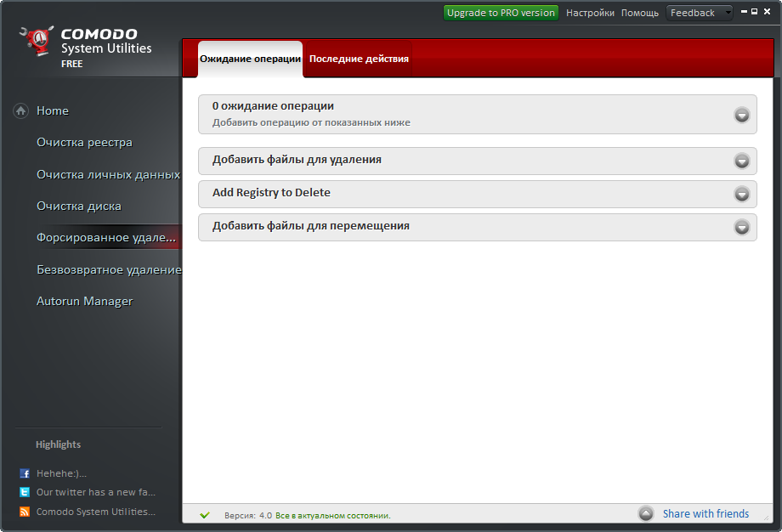Open 'Comodo System Utilities...' RSS highlight
782x532 pixels.
point(96,512)
